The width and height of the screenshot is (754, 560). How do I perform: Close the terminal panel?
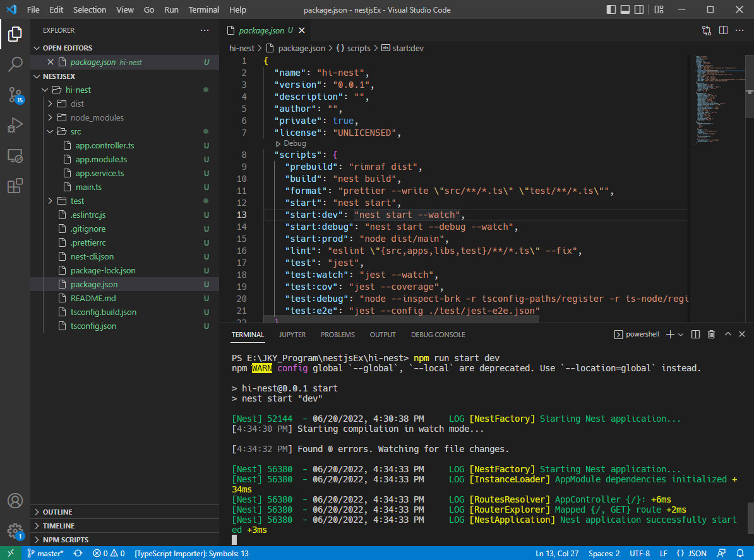point(742,334)
